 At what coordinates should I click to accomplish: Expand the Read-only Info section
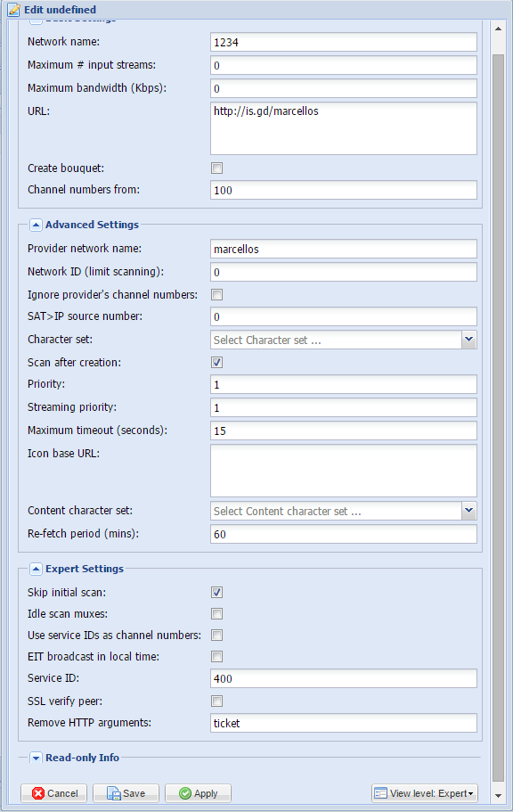pos(36,758)
